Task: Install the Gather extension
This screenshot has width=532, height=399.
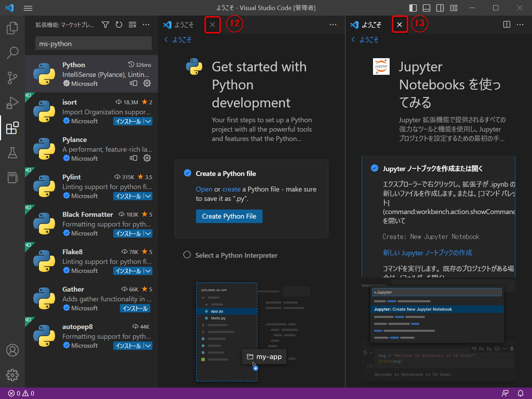Action: (135, 308)
